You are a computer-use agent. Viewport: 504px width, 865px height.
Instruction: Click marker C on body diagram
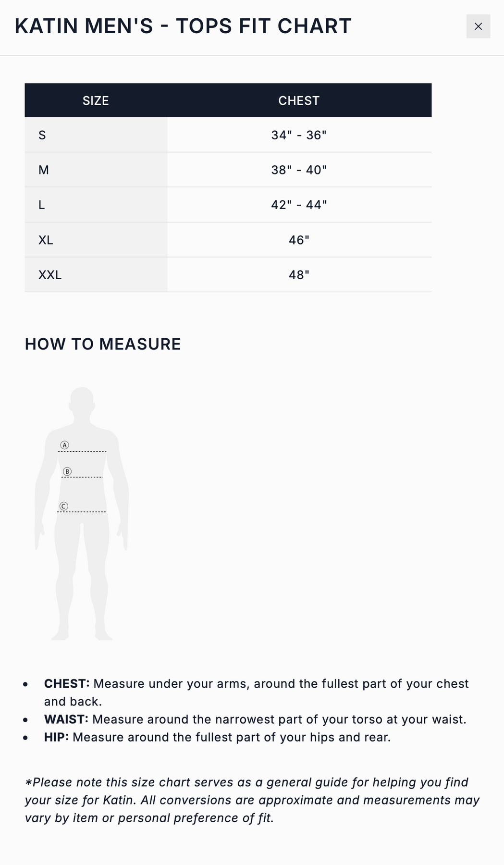[x=64, y=506]
